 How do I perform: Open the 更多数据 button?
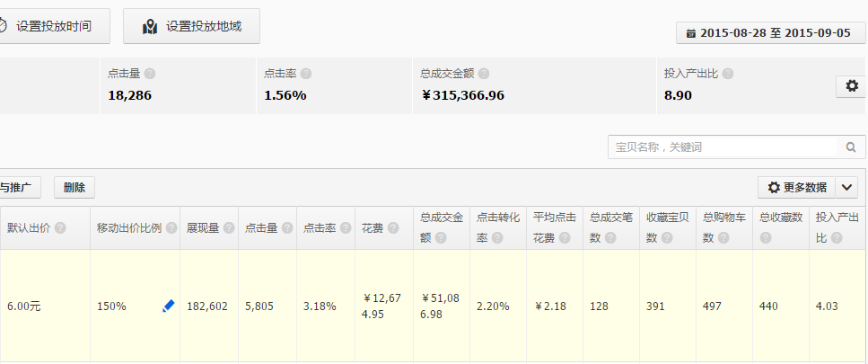click(x=796, y=187)
